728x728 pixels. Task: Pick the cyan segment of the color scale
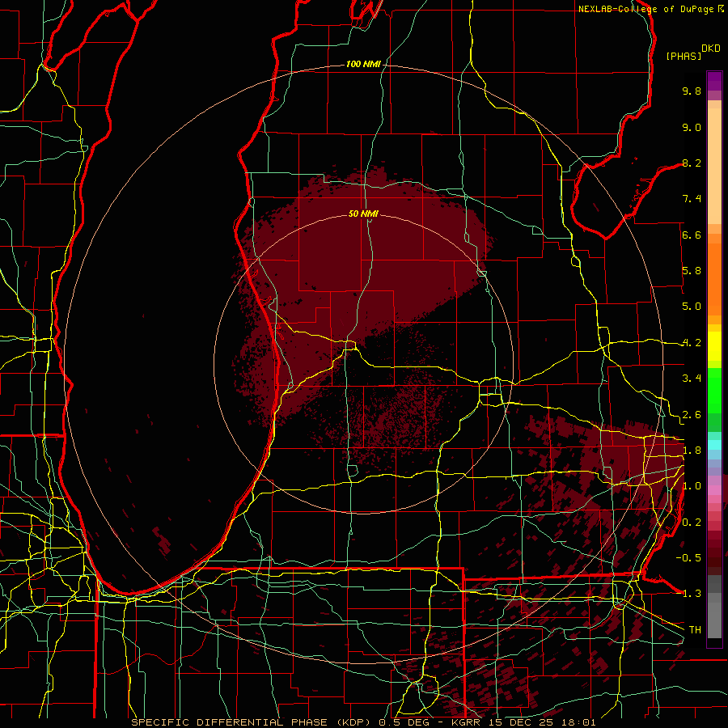click(x=714, y=445)
